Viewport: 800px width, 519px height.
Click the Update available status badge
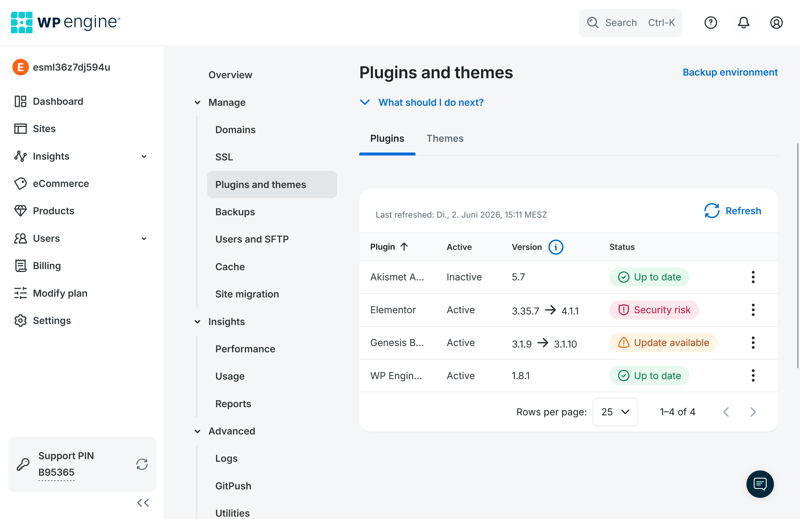(x=663, y=343)
